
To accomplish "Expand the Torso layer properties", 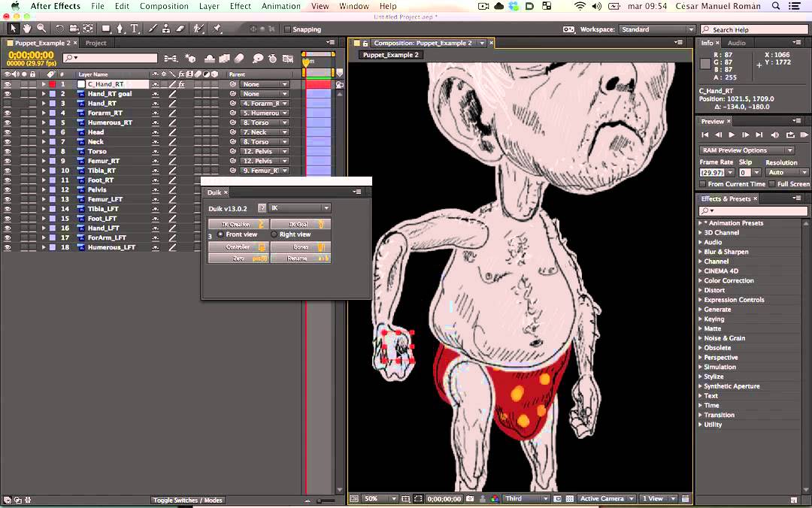I will click(x=44, y=151).
